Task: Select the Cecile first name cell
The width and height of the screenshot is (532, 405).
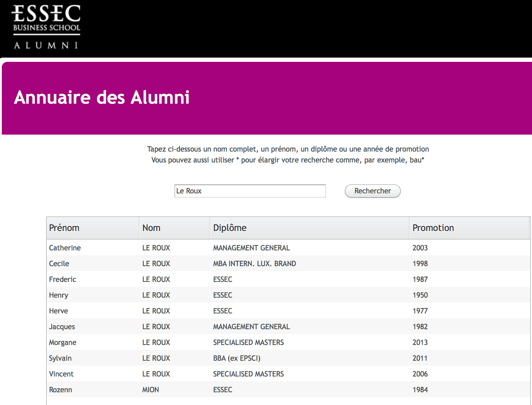Action: (59, 263)
